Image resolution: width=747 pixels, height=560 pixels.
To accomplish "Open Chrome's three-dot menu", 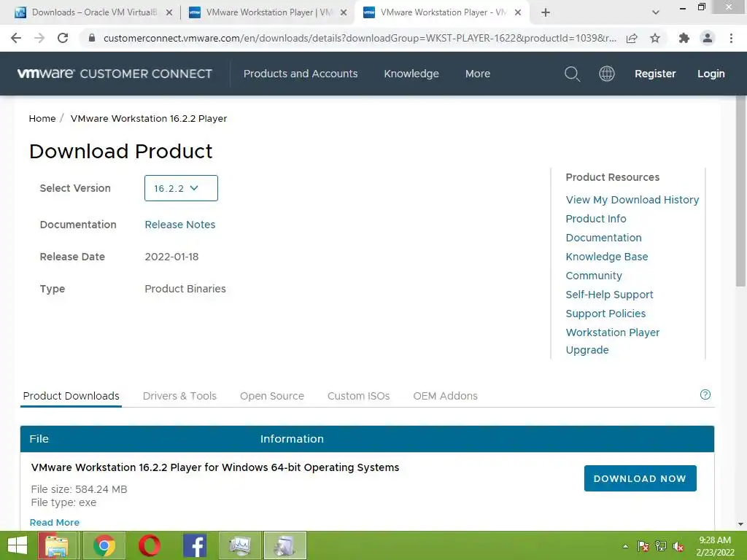I will pos(731,38).
